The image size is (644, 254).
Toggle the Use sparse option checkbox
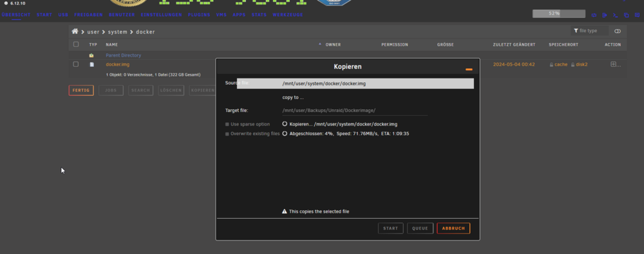coord(227,124)
